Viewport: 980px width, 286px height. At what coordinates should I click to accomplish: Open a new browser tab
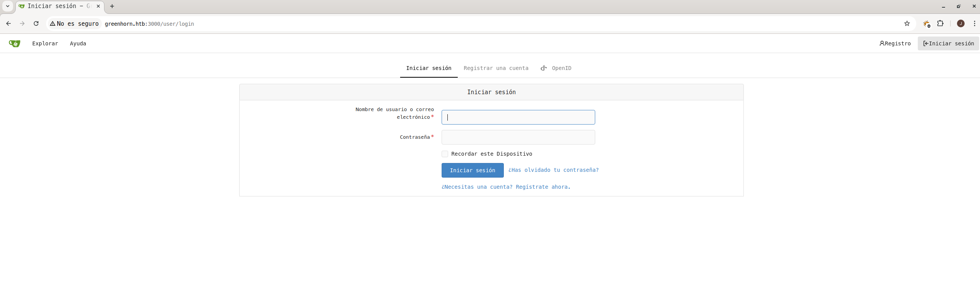[x=112, y=6]
